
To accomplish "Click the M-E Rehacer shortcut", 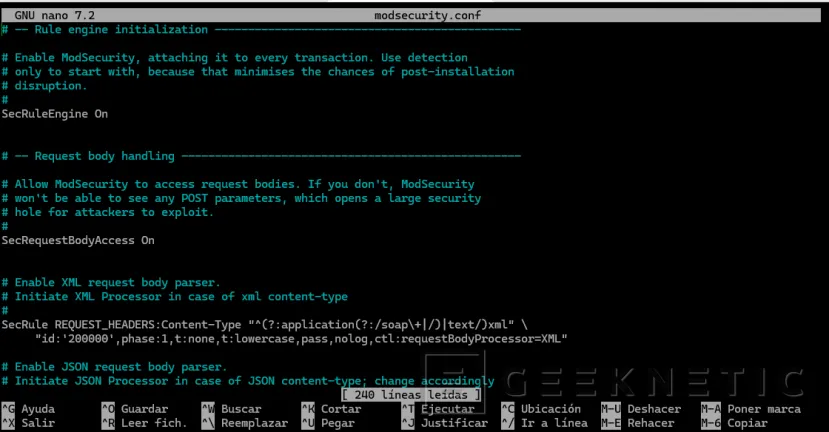I will (x=638, y=423).
